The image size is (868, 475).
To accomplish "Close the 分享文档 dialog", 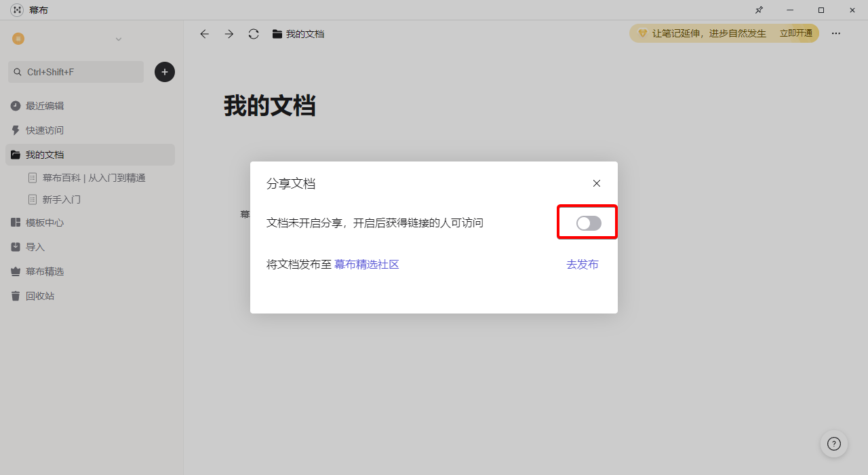I will [597, 183].
